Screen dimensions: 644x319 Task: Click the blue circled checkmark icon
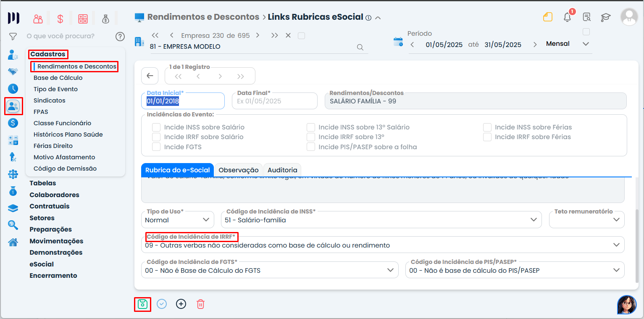click(x=162, y=304)
